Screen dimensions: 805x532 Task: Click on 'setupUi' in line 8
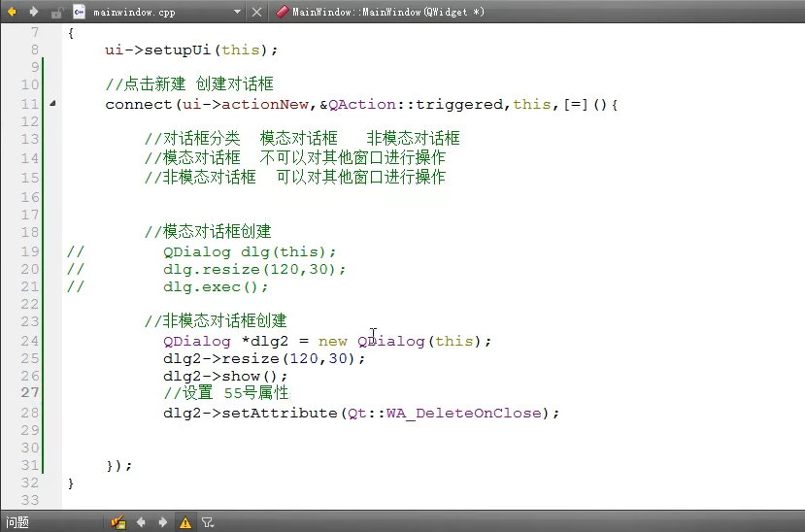click(x=177, y=50)
